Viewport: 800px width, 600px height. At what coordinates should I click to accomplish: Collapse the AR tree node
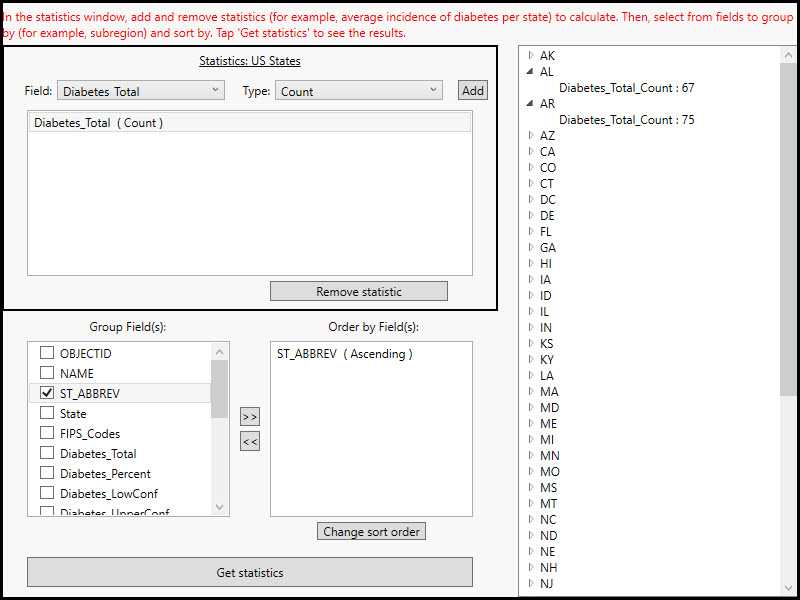tap(531, 104)
